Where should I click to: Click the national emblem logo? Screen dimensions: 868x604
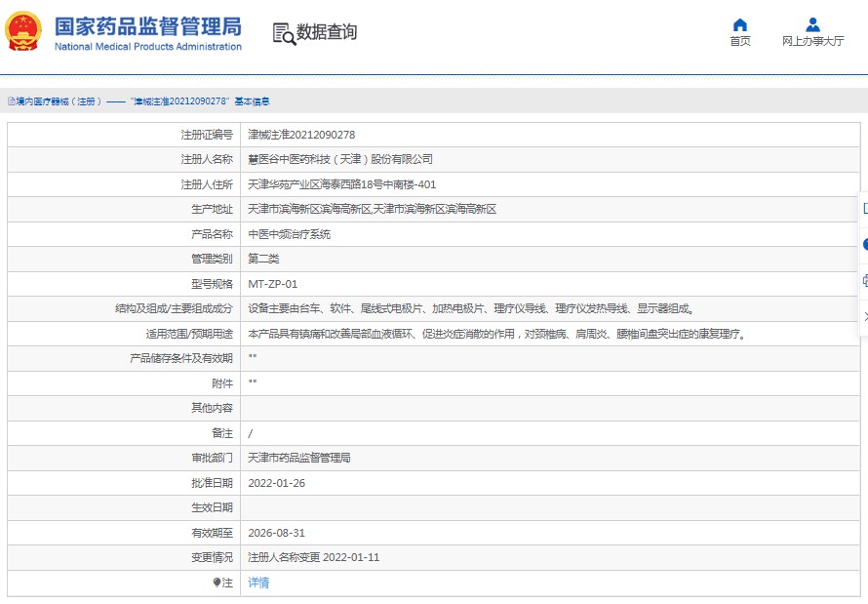[x=23, y=31]
